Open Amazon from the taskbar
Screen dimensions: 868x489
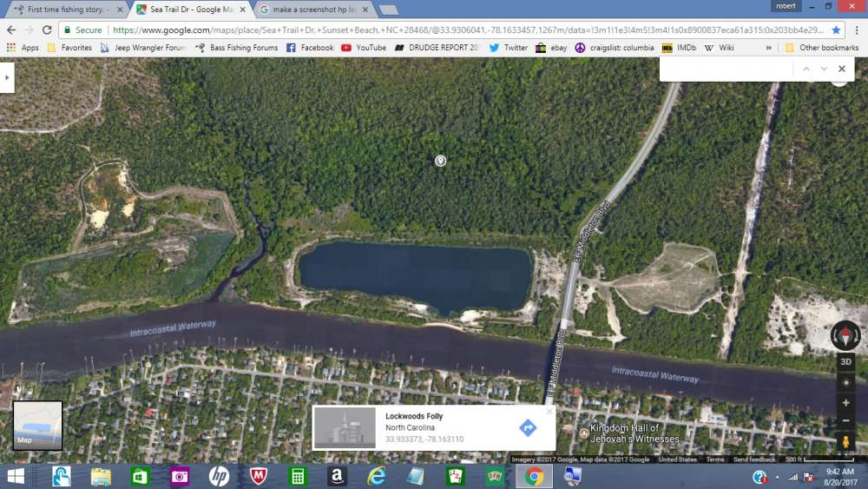pos(337,476)
